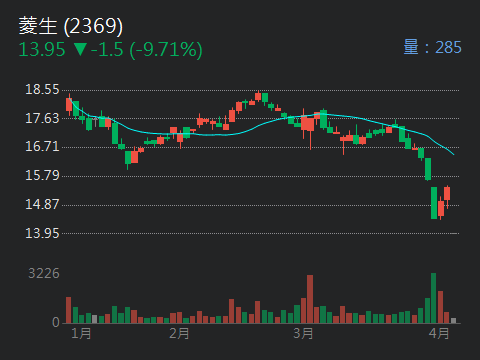Click the tallest red volume bar in March

[310, 299]
